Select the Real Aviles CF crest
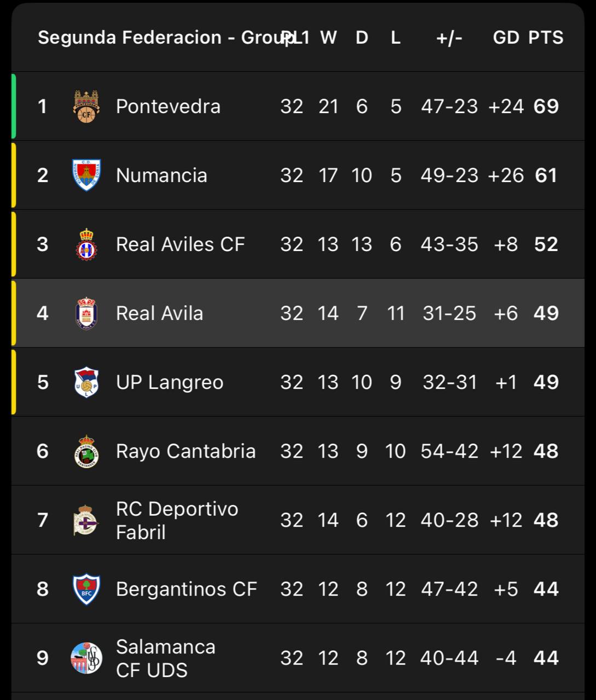 pyautogui.click(x=86, y=244)
